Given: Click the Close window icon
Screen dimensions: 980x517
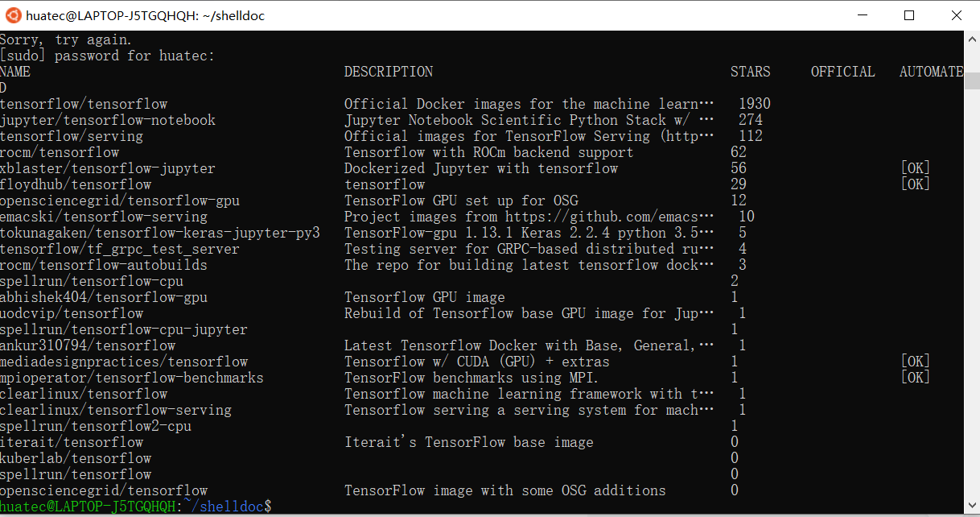Looking at the screenshot, I should [956, 14].
